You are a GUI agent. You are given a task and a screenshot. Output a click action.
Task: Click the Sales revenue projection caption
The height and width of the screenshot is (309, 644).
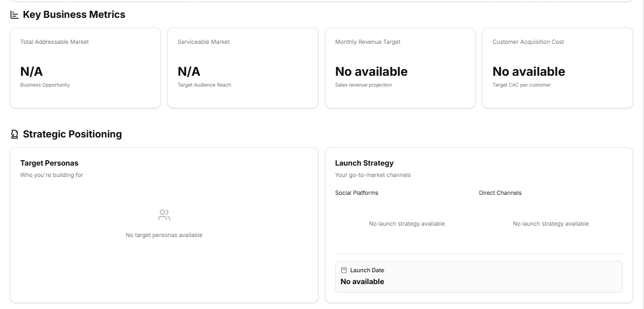[x=363, y=85]
